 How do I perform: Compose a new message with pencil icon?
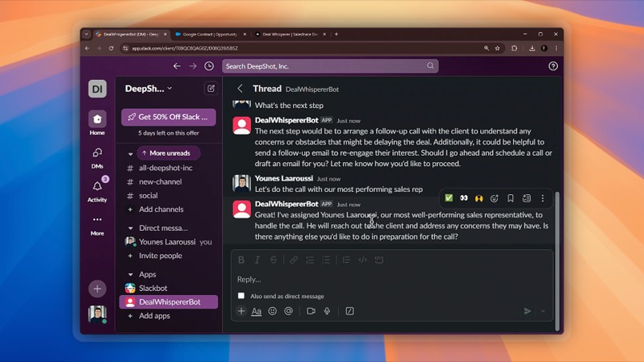tap(211, 89)
